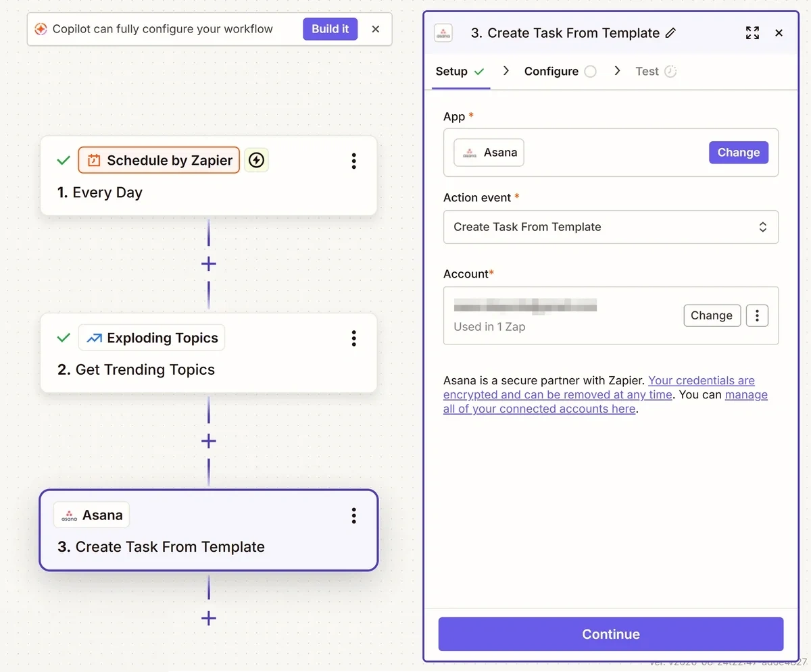The image size is (811, 672).
Task: Click the lightning bolt trigger icon
Action: 256,160
